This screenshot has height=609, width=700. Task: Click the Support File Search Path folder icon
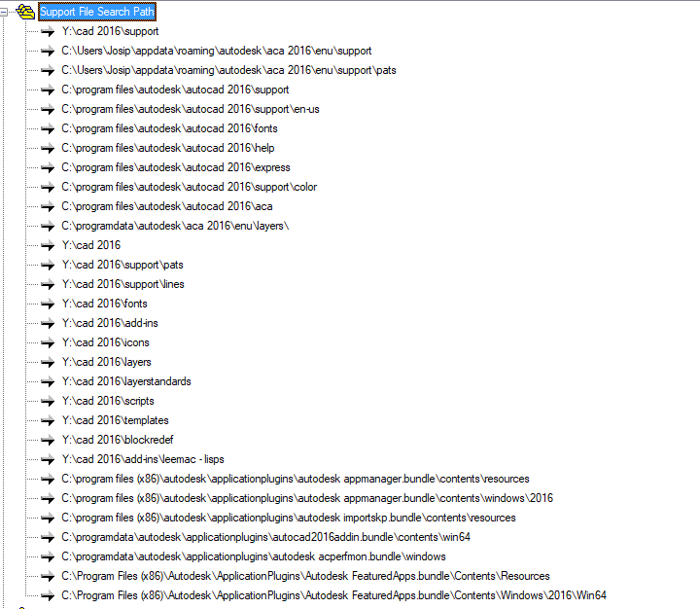coord(25,12)
